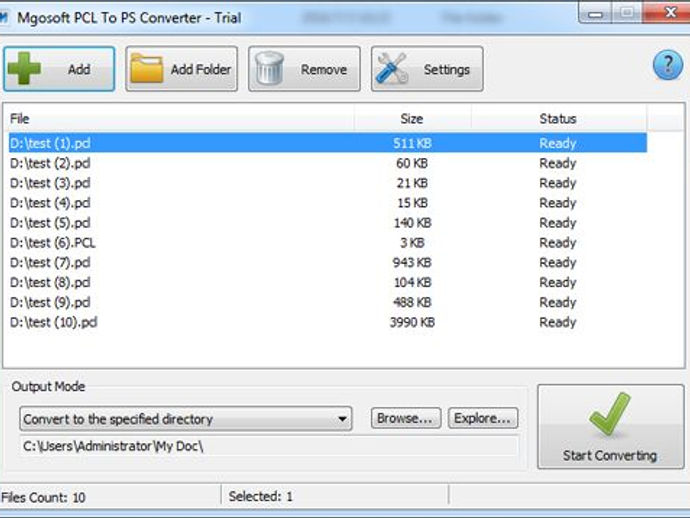Screen dimensions: 690x518
Task: Click the 104 KB size cell
Action: click(412, 282)
